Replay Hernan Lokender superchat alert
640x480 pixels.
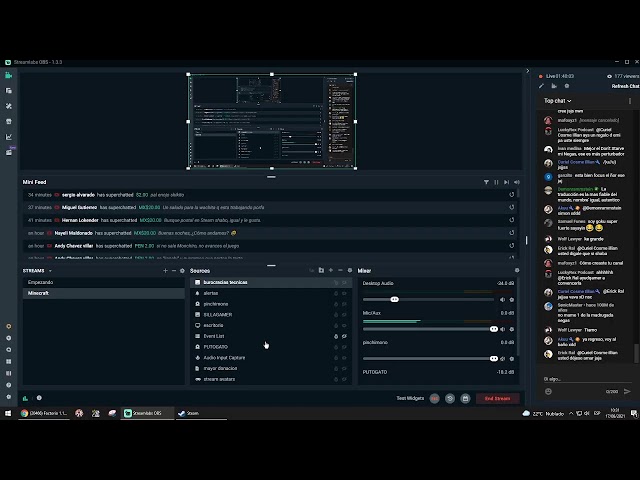click(x=511, y=220)
